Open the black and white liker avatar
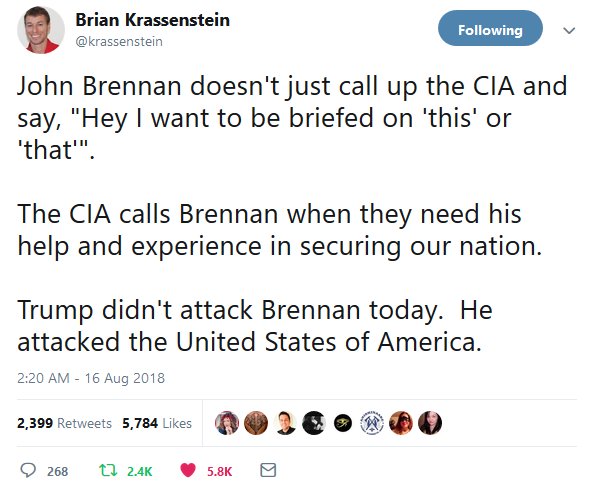591x488 pixels. 314,423
